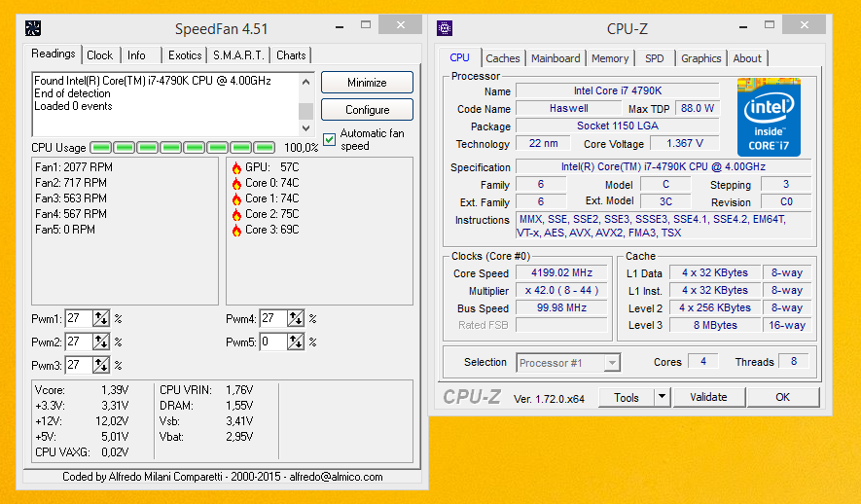Image resolution: width=861 pixels, height=504 pixels.
Task: Switch to the Caches tab
Action: click(502, 58)
